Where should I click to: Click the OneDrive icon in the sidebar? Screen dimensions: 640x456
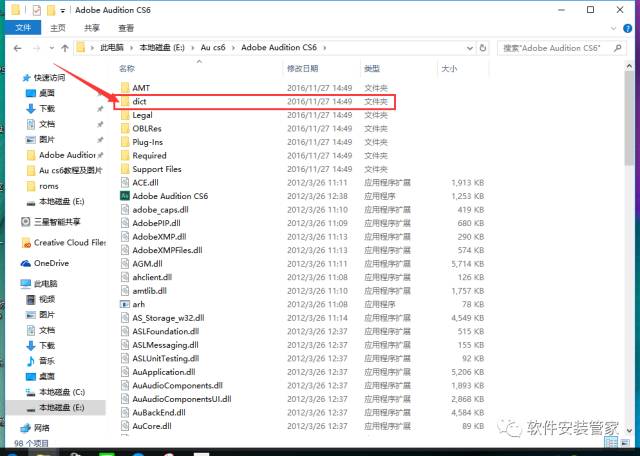click(50, 263)
